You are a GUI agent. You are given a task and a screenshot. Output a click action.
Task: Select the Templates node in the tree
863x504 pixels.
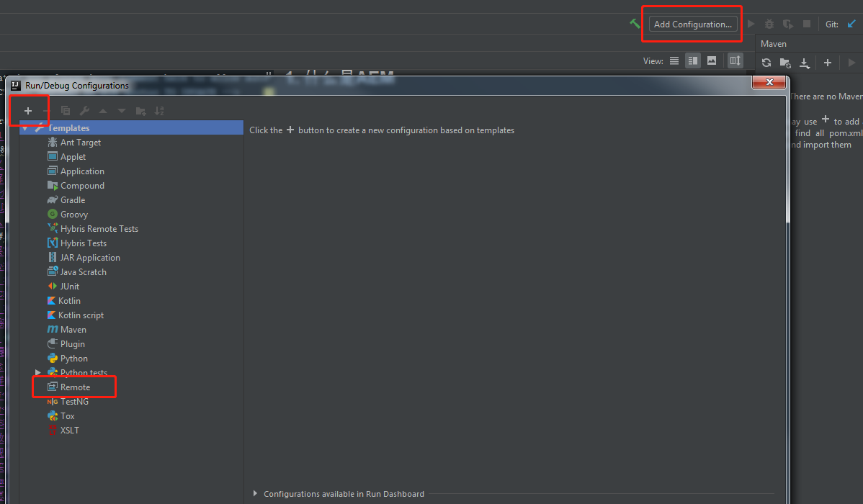pyautogui.click(x=132, y=127)
